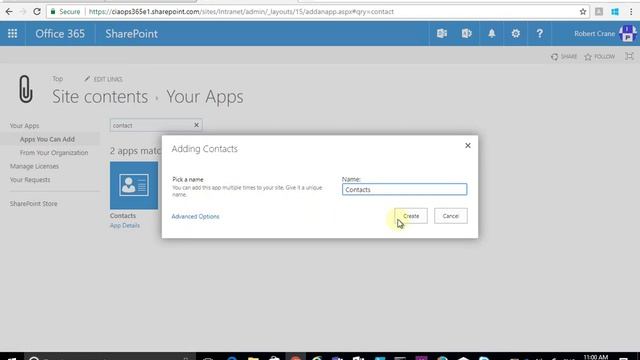Click the Share button
The height and width of the screenshot is (360, 640).
pos(564,56)
